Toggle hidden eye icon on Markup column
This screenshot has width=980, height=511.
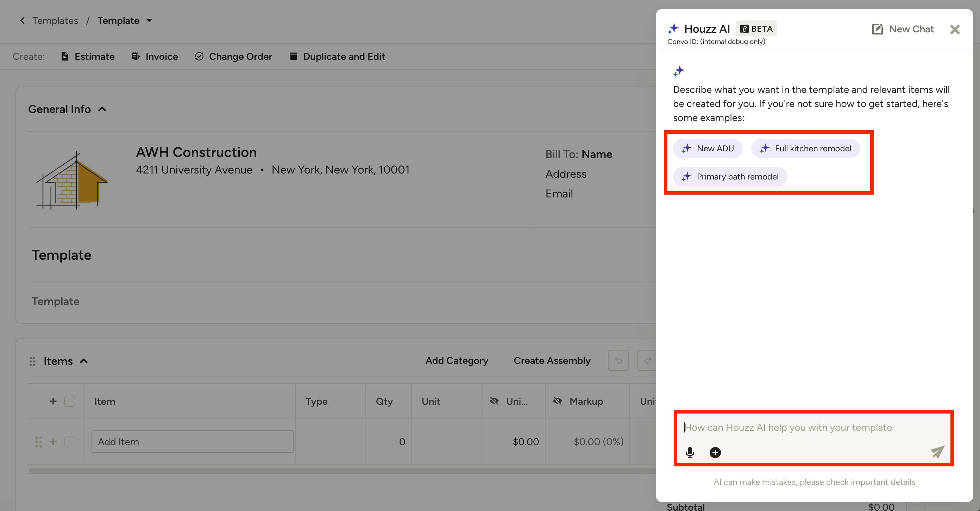coord(557,401)
